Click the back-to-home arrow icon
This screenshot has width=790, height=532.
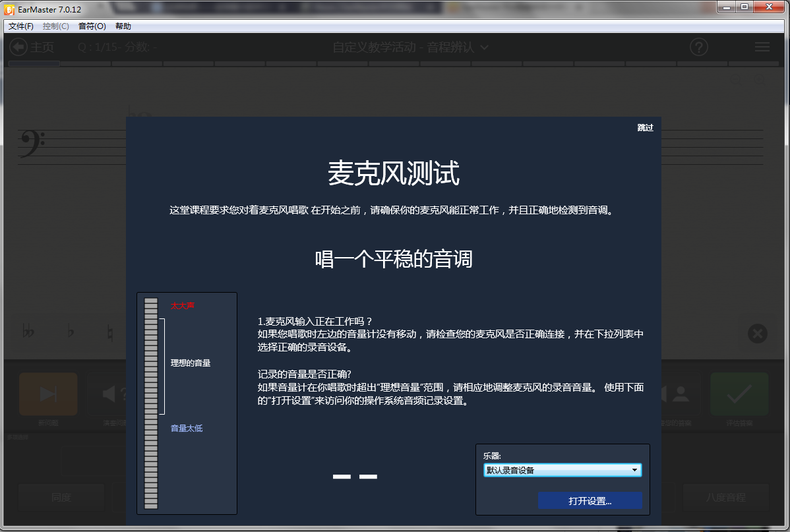pos(20,47)
